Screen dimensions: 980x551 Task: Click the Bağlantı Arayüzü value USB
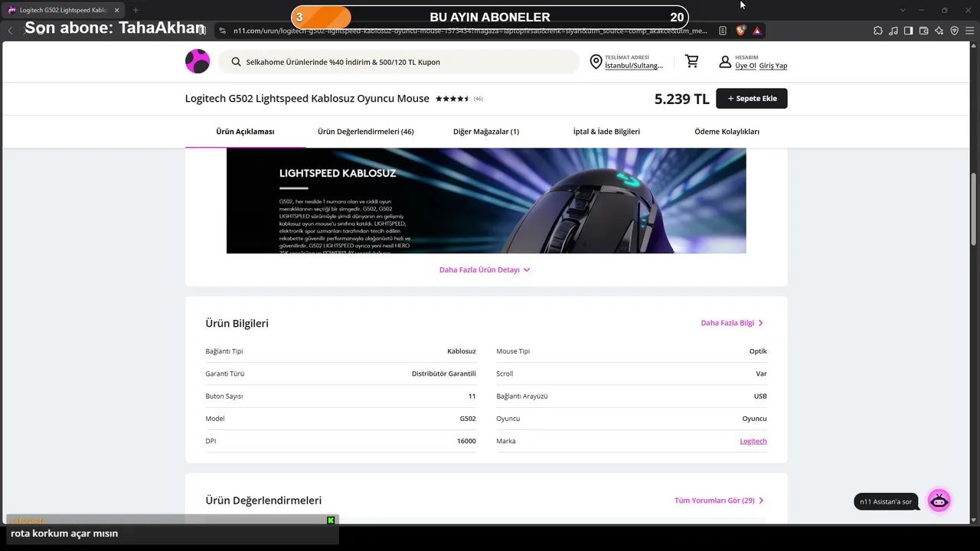760,396
